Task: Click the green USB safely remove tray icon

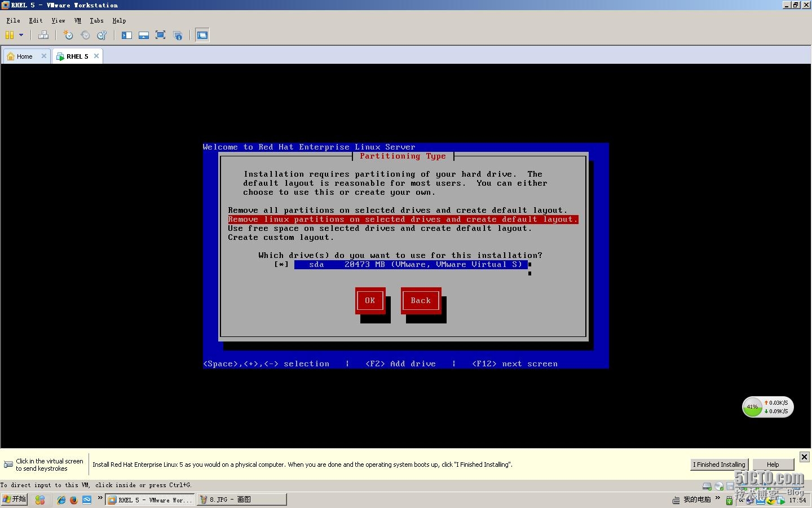Action: coord(729,500)
